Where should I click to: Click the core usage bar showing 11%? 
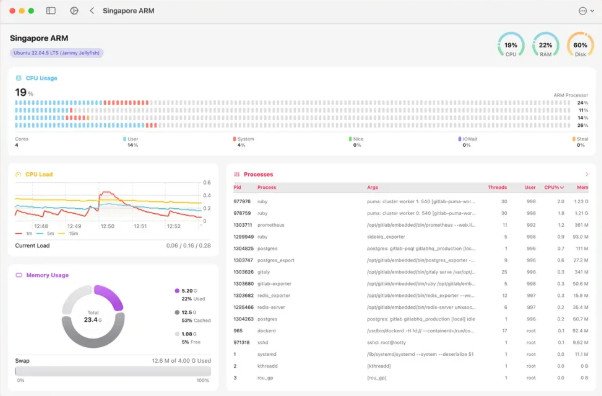click(293, 110)
